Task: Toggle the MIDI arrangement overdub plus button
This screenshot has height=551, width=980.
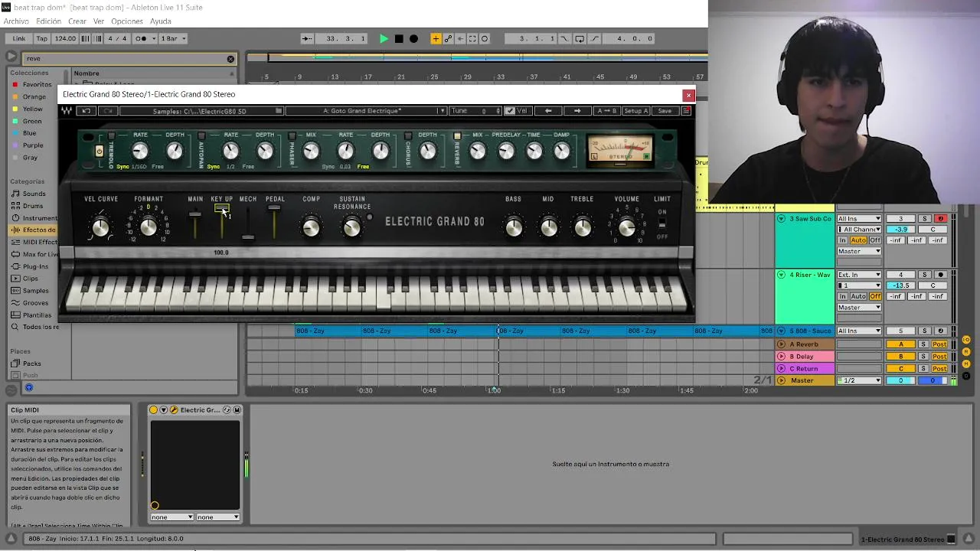Action: coord(436,38)
